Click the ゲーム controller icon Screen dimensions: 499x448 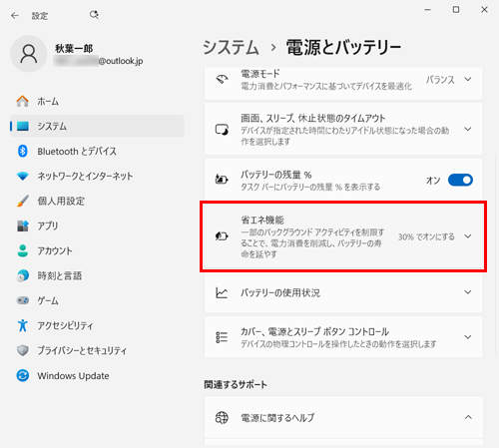coord(23,300)
